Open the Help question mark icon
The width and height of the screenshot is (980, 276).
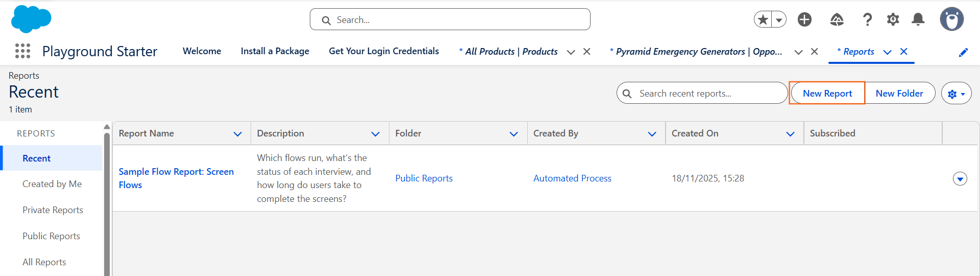(867, 19)
